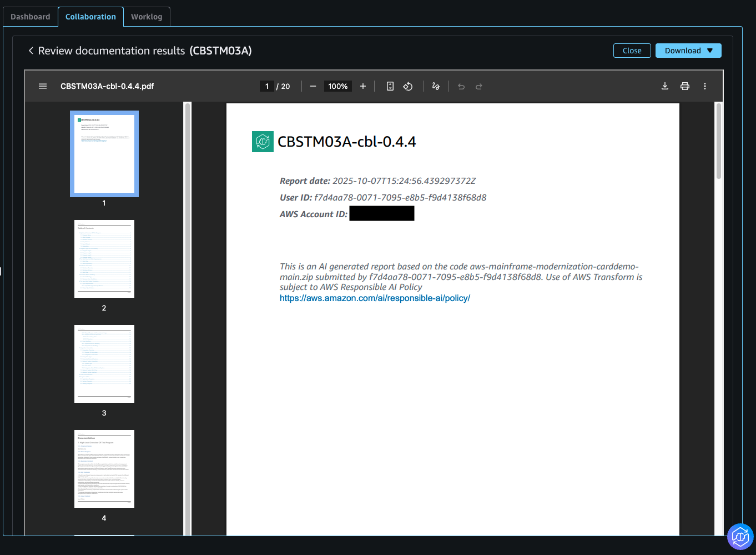Click the Report date line
The width and height of the screenshot is (756, 555).
(x=378, y=181)
